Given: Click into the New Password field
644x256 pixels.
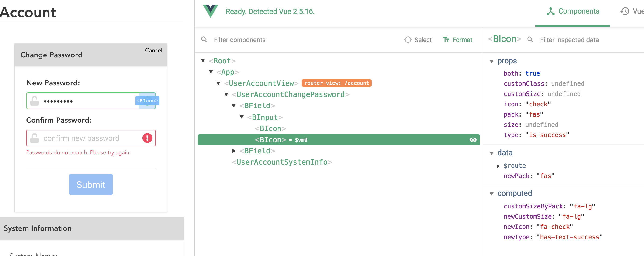Looking at the screenshot, I should pyautogui.click(x=91, y=101).
